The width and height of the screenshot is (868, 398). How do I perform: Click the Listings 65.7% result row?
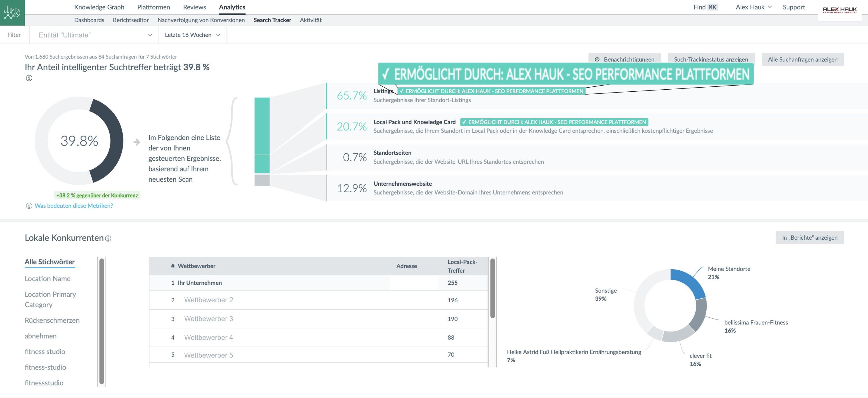point(597,95)
